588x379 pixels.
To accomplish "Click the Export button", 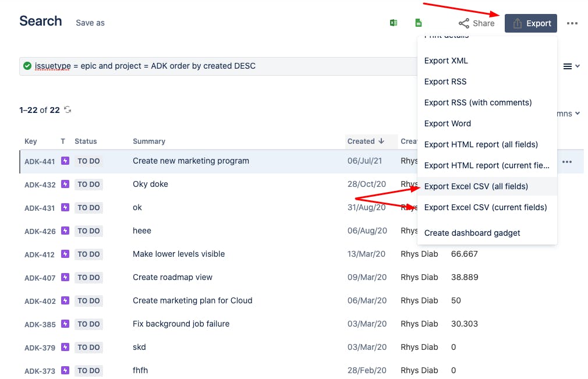I will (531, 23).
